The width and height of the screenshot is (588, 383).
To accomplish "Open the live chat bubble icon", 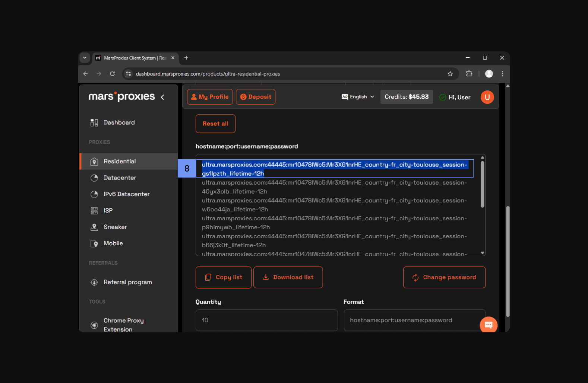I will coord(489,325).
